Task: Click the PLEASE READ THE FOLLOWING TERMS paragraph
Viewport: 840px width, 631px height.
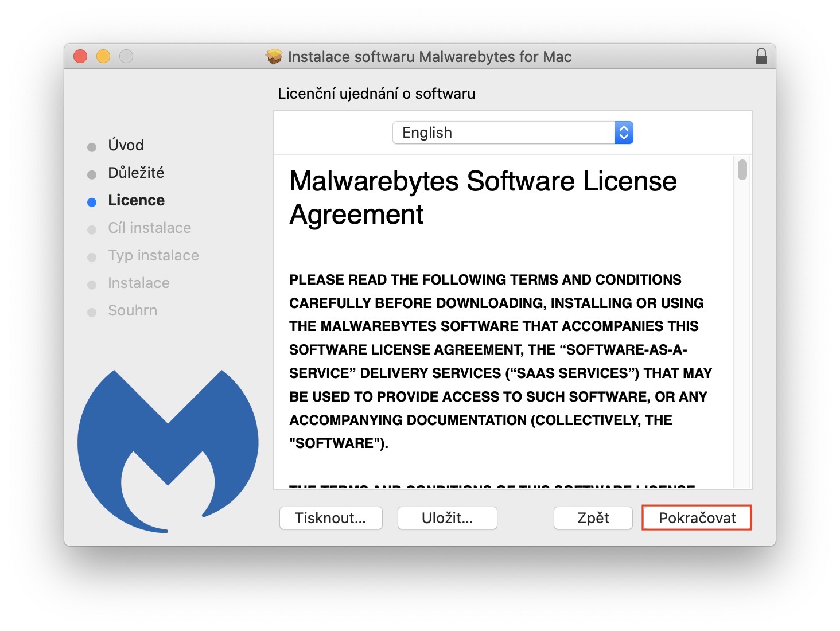Action: pyautogui.click(x=500, y=361)
